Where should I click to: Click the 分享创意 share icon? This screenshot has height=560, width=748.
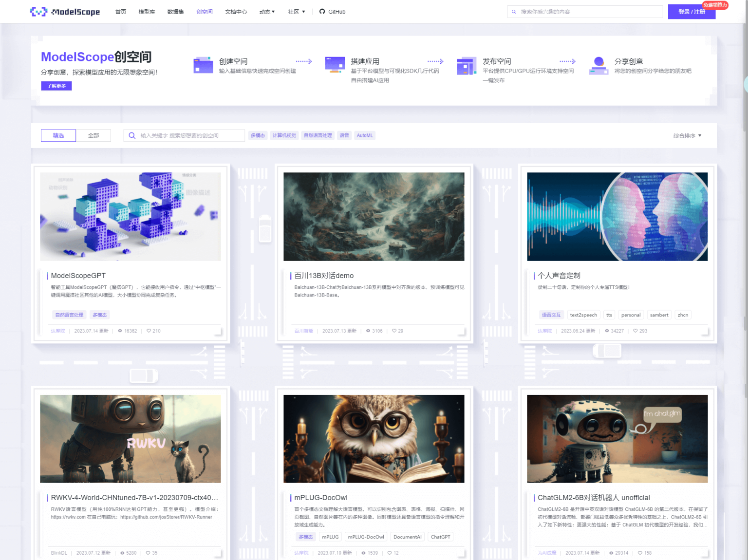click(x=598, y=65)
